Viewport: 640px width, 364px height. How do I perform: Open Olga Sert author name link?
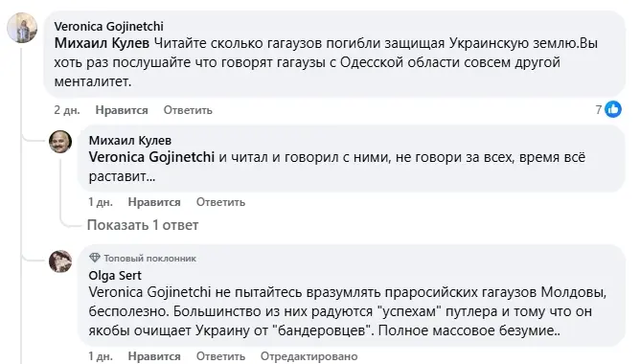115,276
